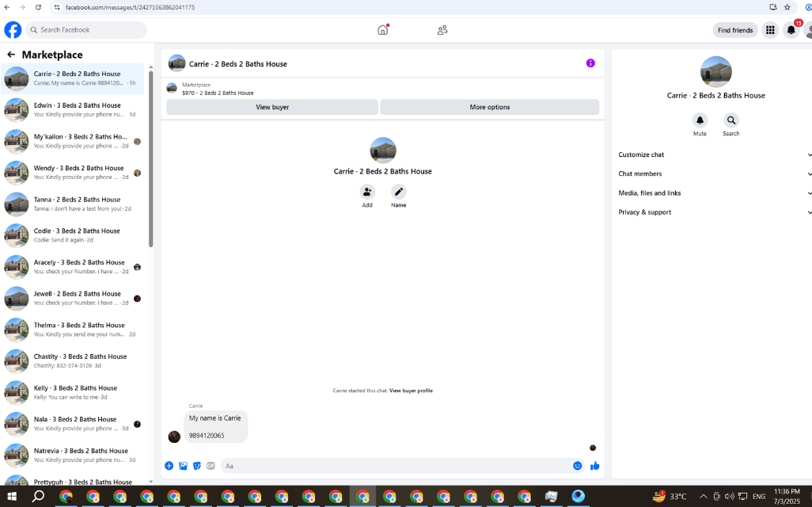Open the emoji picker

click(578, 466)
